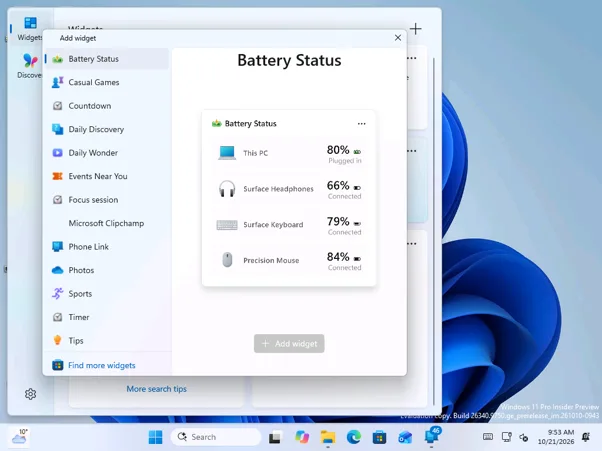Open the More search tips link

157,389
